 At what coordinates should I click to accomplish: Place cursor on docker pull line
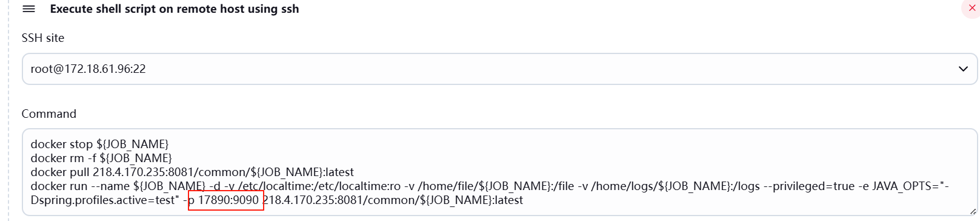pyautogui.click(x=192, y=172)
